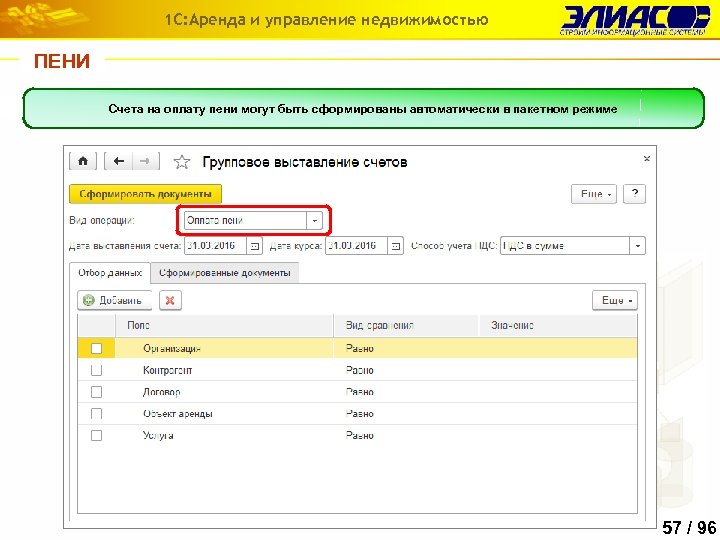Image resolution: width=720 pixels, height=540 pixels.
Task: Click Равно in the Услуга row
Action: pyautogui.click(x=360, y=435)
